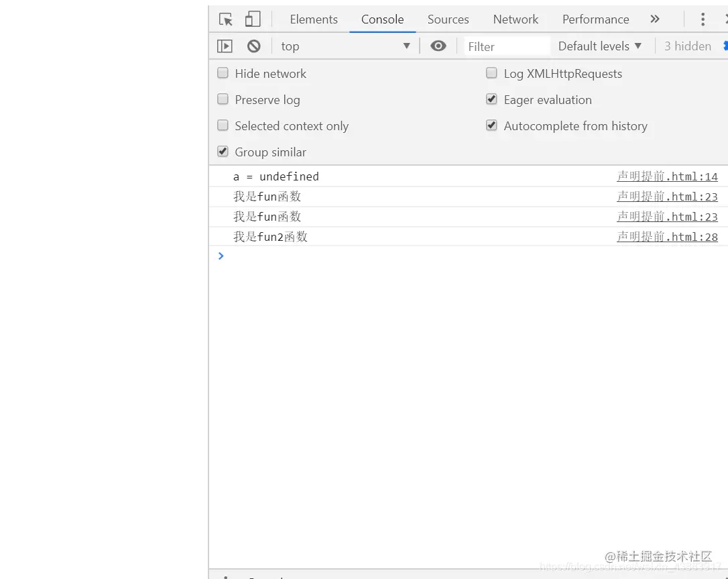Viewport: 728px width, 579px height.
Task: Uncheck the Group similar checkbox
Action: click(x=223, y=151)
